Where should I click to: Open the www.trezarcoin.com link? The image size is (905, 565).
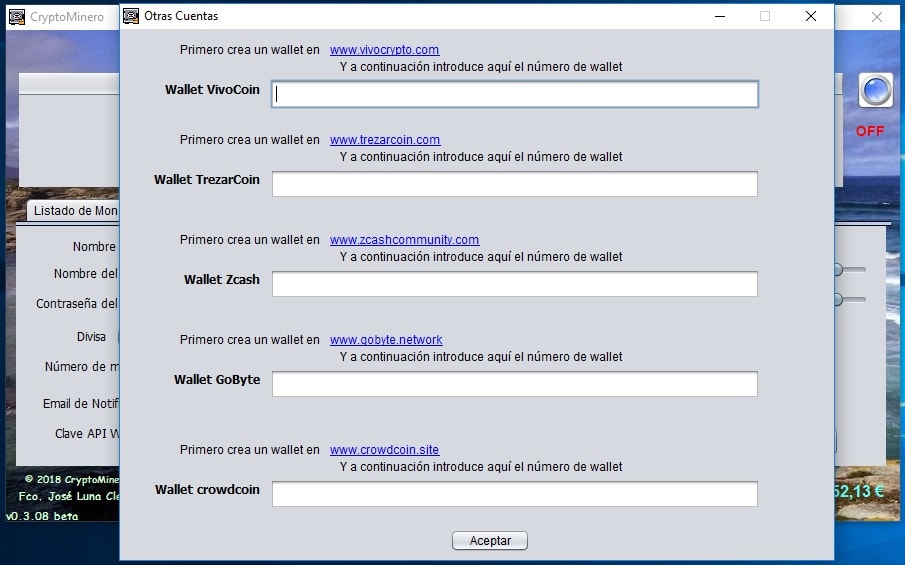click(x=385, y=140)
